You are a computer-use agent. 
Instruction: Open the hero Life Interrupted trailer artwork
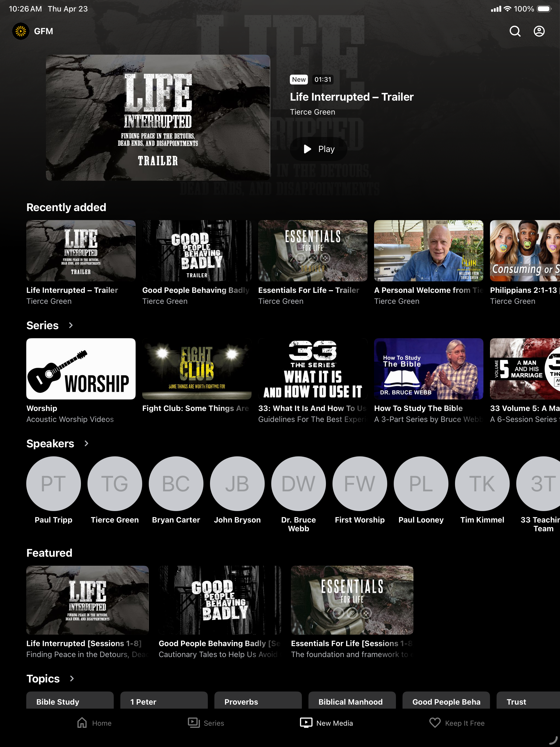(x=158, y=118)
